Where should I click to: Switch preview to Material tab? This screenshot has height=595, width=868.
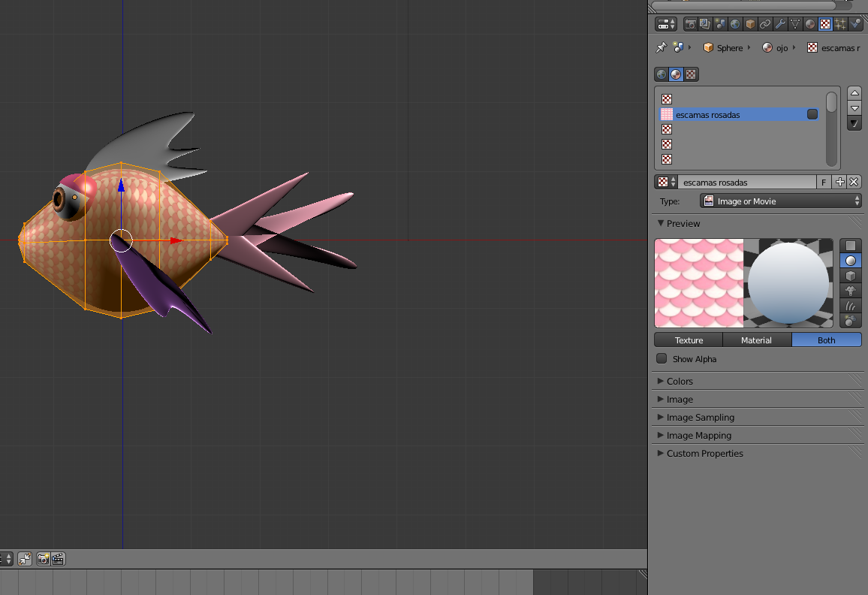click(757, 340)
